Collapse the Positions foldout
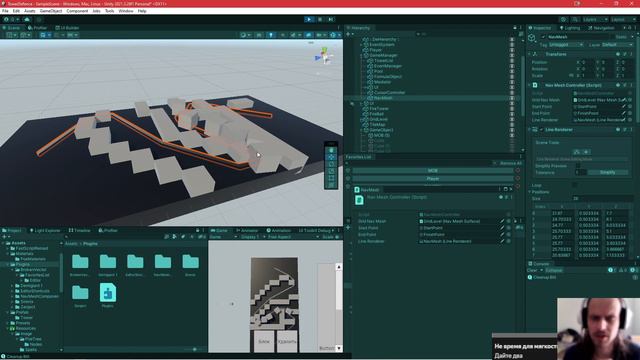The image size is (640, 360). [x=529, y=192]
